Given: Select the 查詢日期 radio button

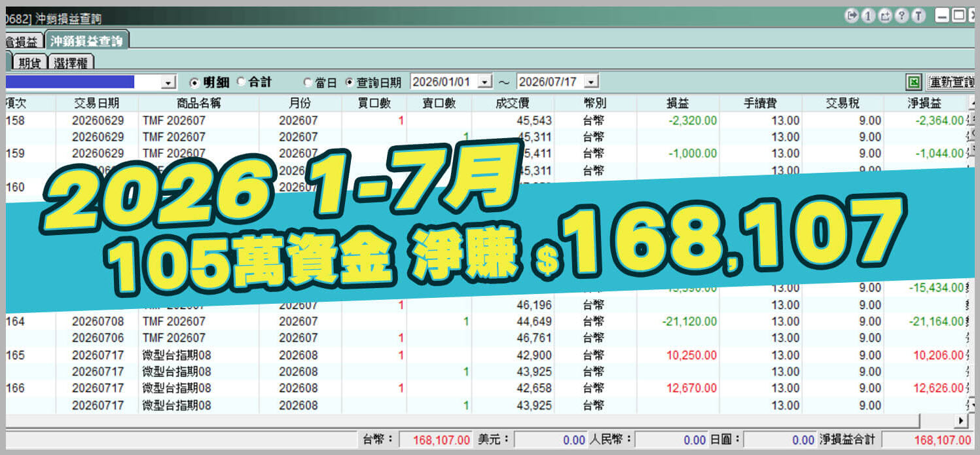Looking at the screenshot, I should 349,82.
